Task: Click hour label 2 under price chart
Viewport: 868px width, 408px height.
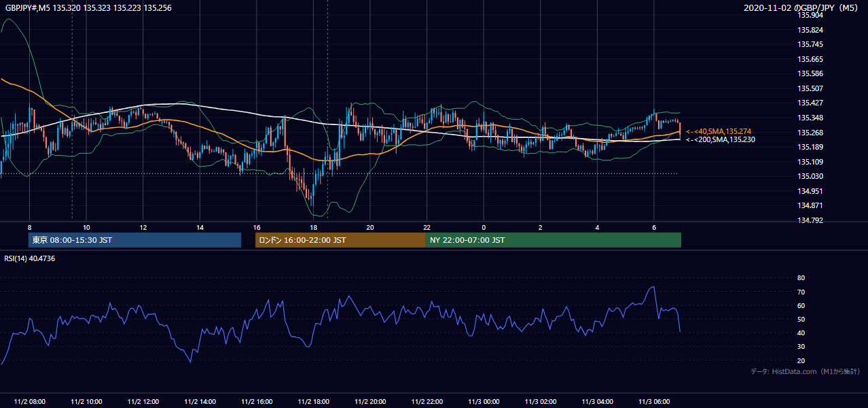Action: point(541,227)
